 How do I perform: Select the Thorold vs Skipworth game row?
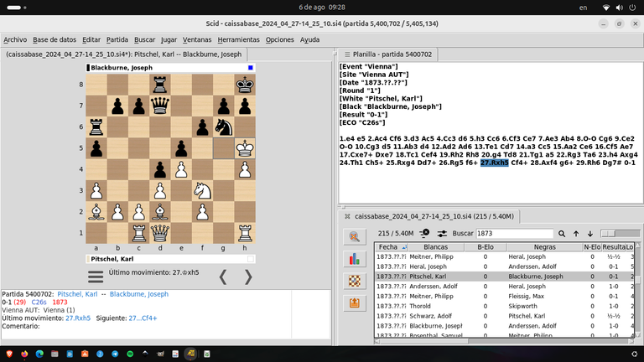(505, 306)
